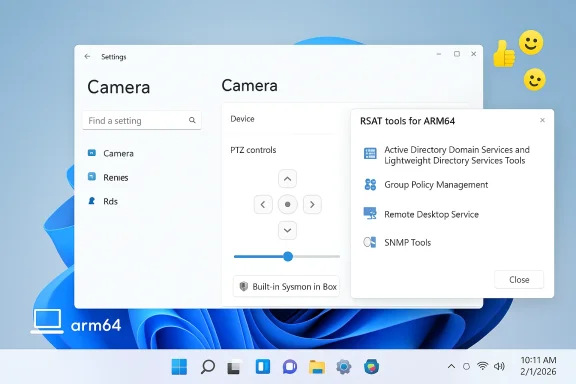Click the Active Directory Domain Services icon

pyautogui.click(x=370, y=153)
